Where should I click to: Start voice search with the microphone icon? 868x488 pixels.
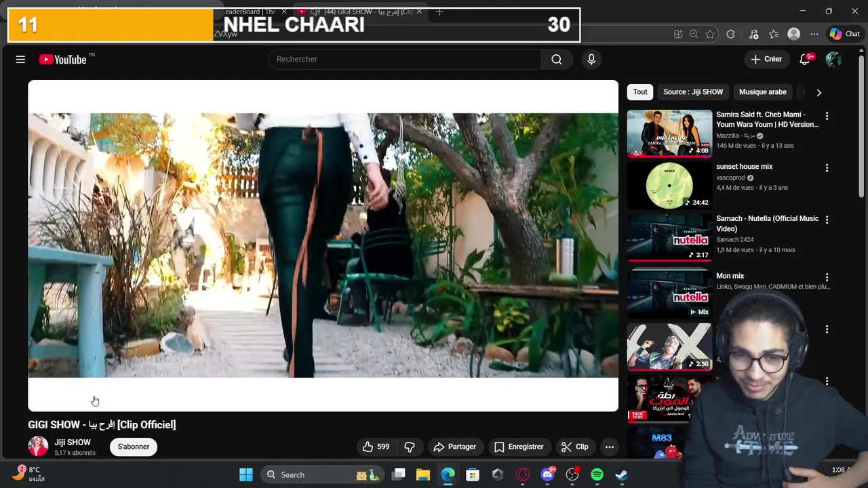pyautogui.click(x=591, y=60)
